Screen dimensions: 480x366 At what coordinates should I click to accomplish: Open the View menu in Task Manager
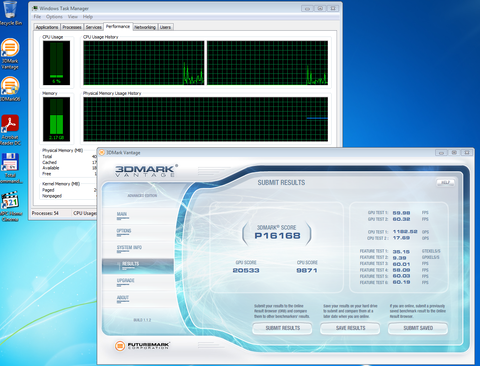73,17
